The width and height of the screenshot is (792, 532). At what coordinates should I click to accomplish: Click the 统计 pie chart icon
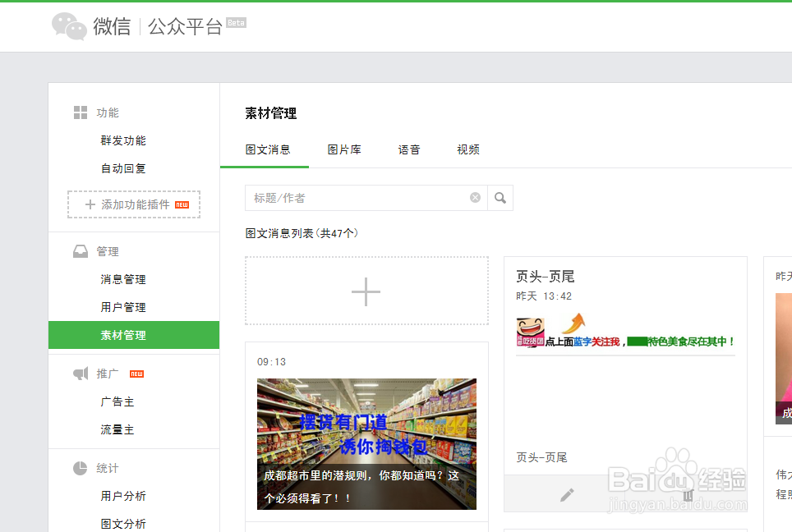click(80, 468)
